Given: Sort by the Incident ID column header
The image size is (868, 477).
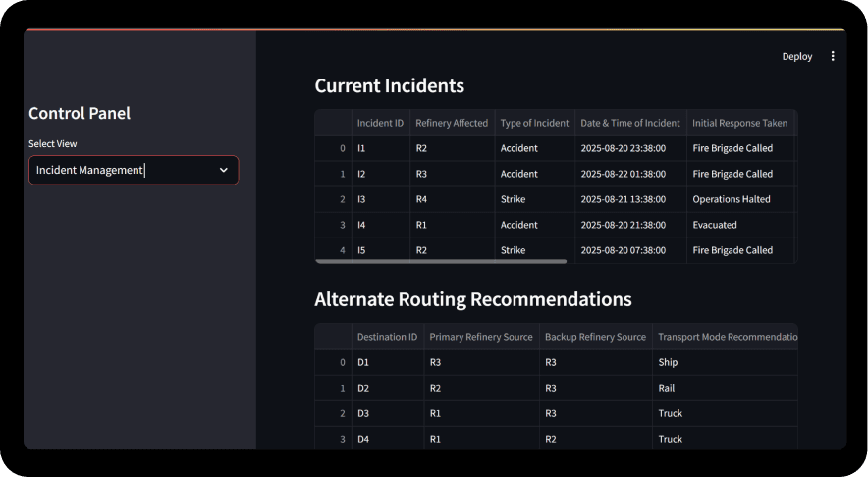Looking at the screenshot, I should click(380, 123).
